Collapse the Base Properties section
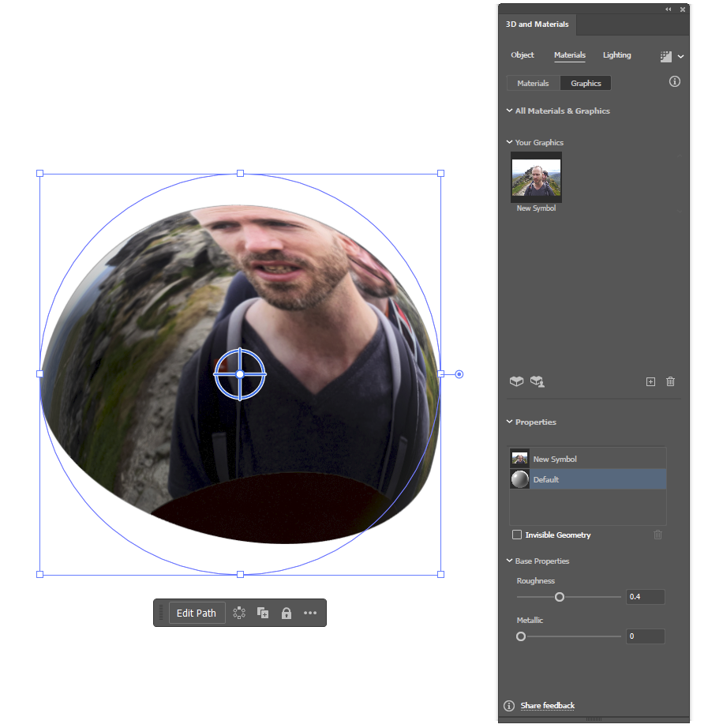The image size is (708, 728). pyautogui.click(x=509, y=561)
